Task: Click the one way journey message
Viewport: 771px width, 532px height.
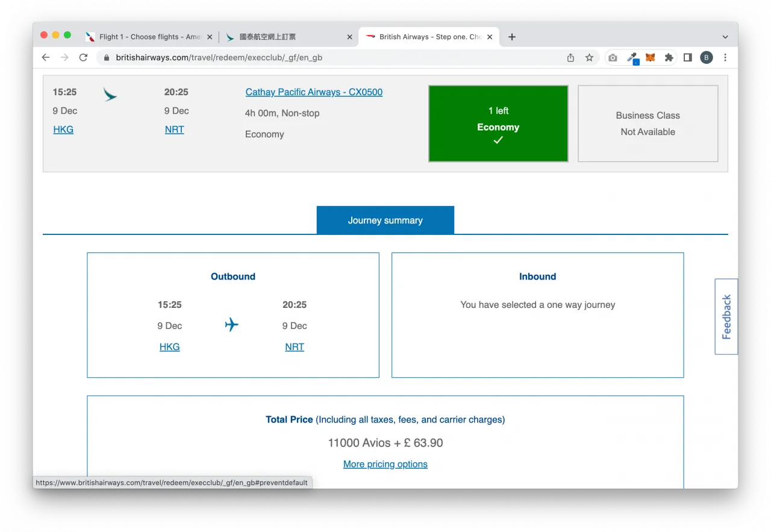Action: [538, 305]
